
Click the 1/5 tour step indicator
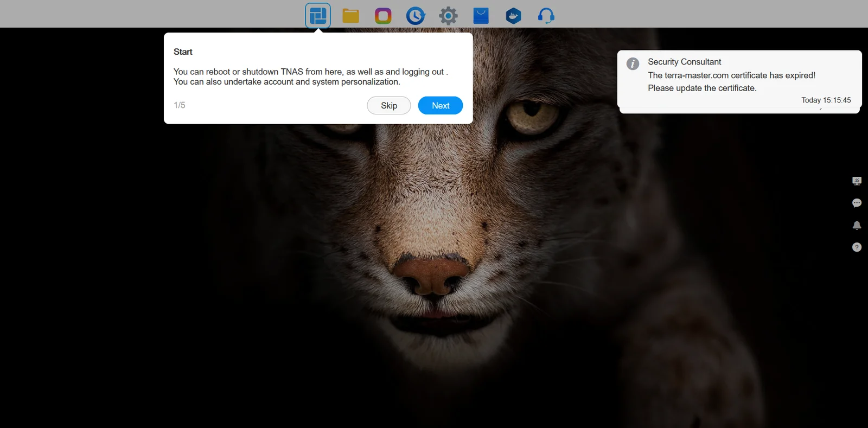click(x=180, y=105)
